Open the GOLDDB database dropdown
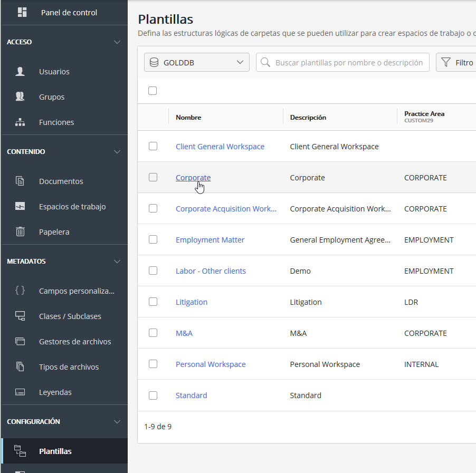476x473 pixels. point(196,62)
